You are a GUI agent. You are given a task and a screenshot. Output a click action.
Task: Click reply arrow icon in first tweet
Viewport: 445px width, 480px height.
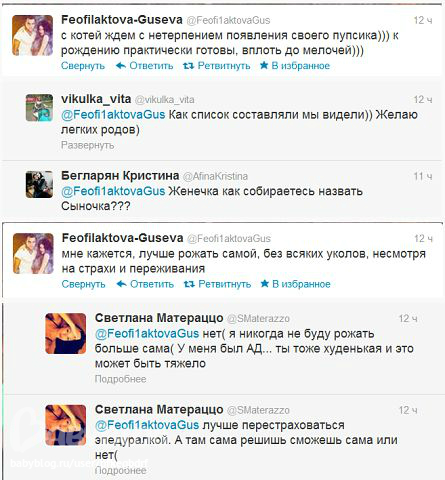[x=120, y=66]
